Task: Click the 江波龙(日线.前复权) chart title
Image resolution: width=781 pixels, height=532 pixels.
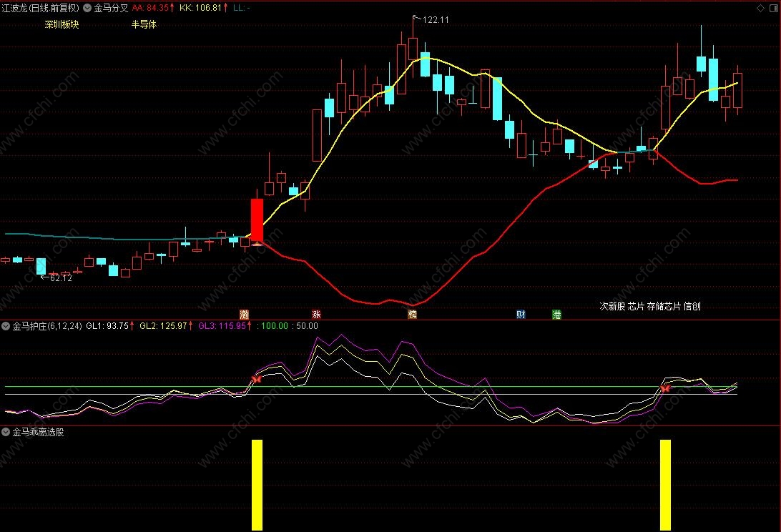Action: [x=40, y=8]
